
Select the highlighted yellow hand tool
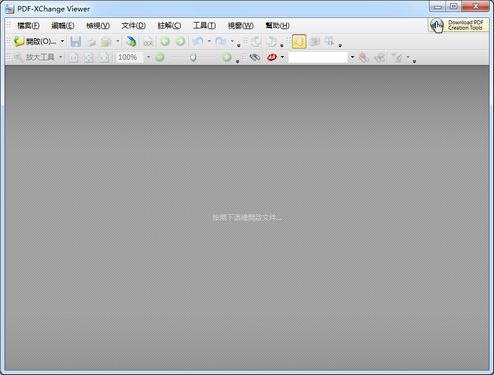tap(299, 42)
